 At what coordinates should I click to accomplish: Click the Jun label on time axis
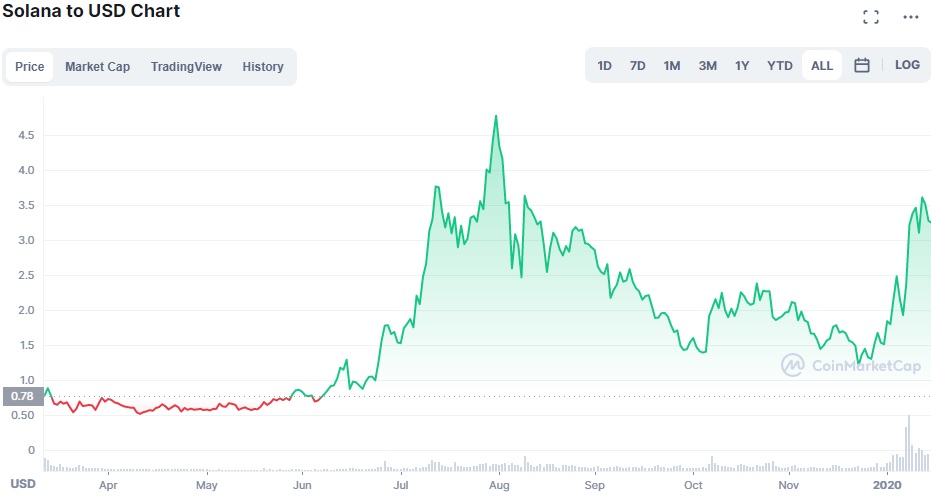click(302, 485)
